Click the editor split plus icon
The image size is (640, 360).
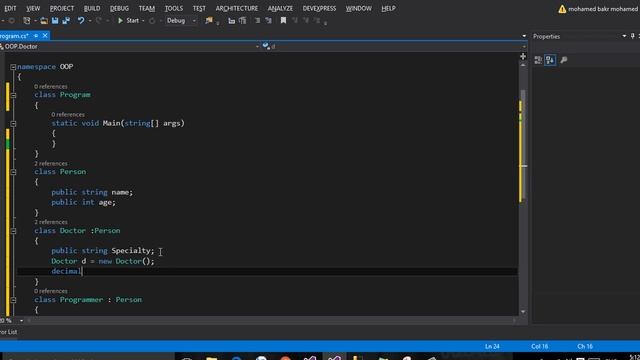tap(523, 56)
